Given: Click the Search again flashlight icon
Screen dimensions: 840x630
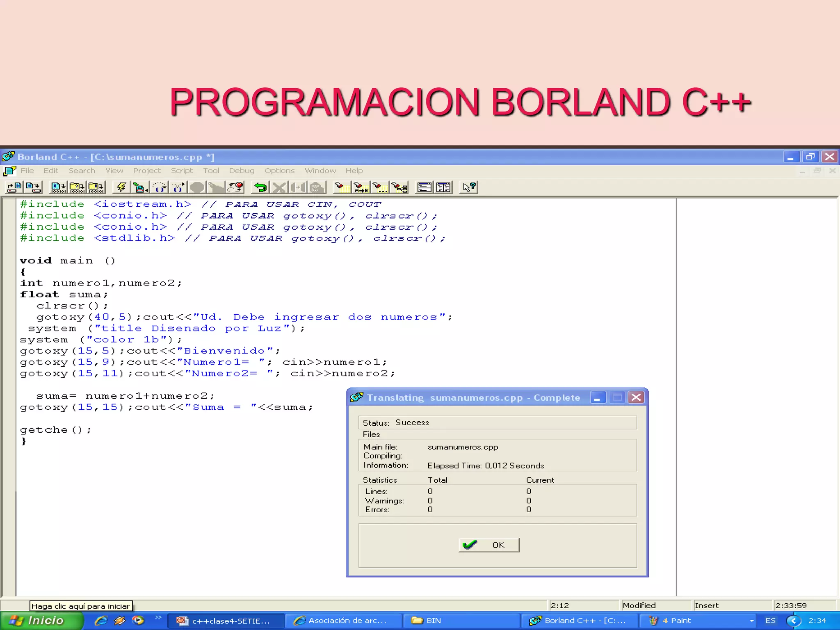Looking at the screenshot, I should pos(380,187).
